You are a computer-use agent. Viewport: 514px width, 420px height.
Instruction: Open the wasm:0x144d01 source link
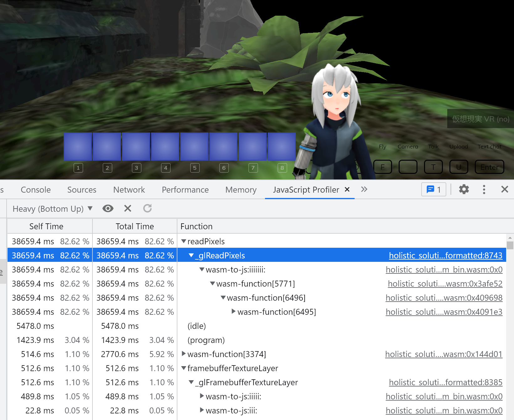(x=444, y=354)
